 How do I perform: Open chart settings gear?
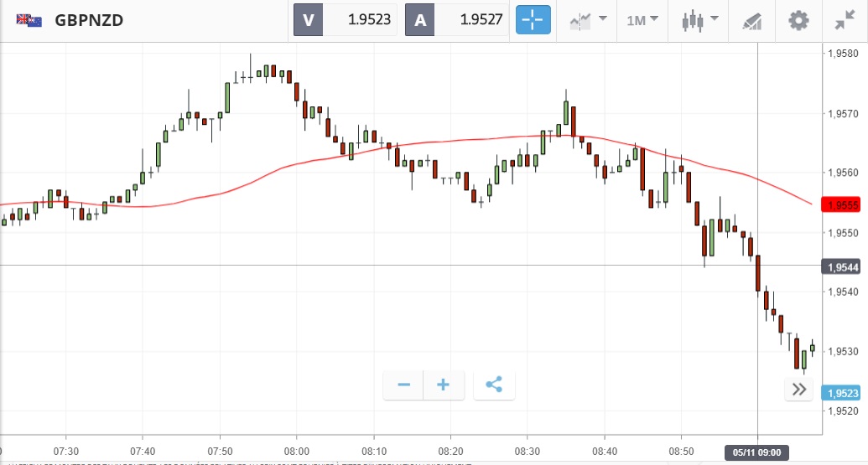798,20
